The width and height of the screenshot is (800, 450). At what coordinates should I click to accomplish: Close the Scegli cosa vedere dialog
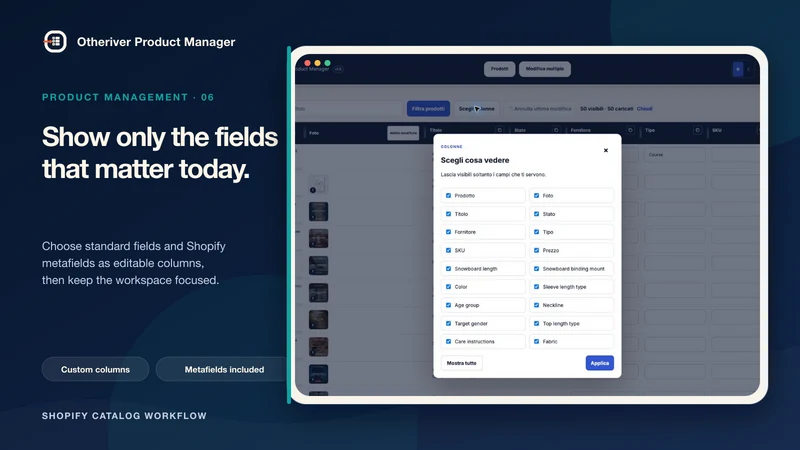[606, 151]
